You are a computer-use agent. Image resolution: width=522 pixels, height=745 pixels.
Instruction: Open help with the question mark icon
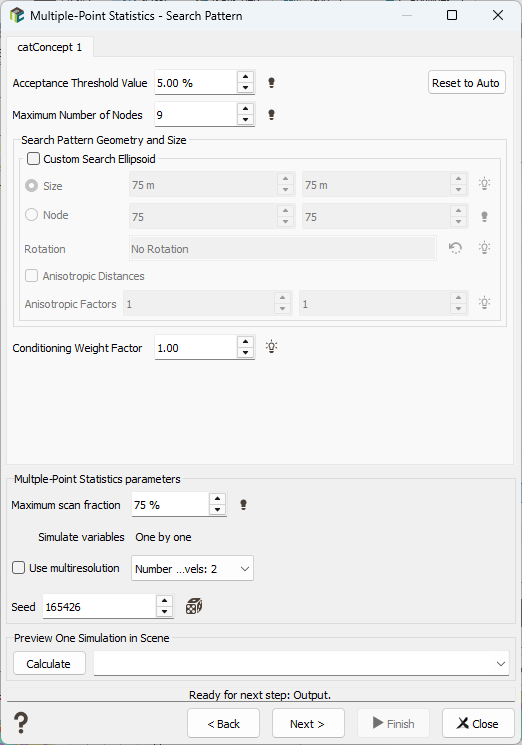pyautogui.click(x=20, y=723)
